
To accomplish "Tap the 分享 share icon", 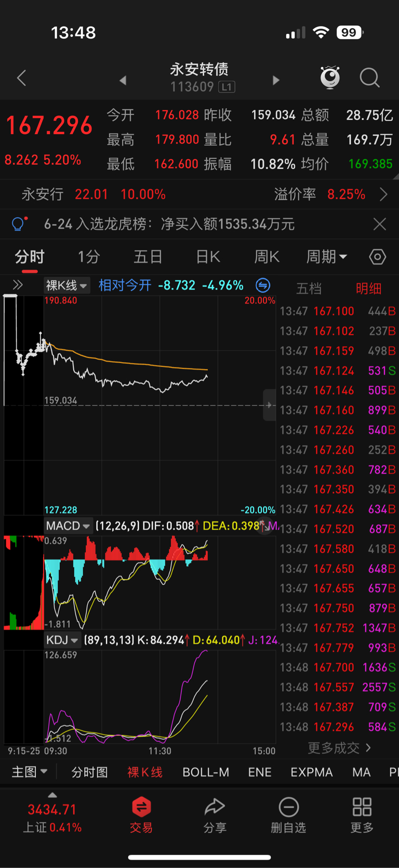I will click(215, 815).
